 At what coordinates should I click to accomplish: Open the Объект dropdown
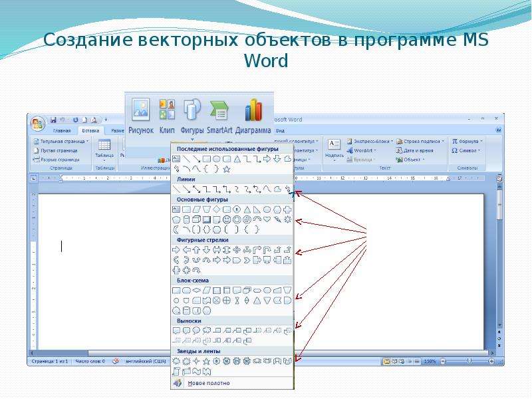click(x=410, y=160)
